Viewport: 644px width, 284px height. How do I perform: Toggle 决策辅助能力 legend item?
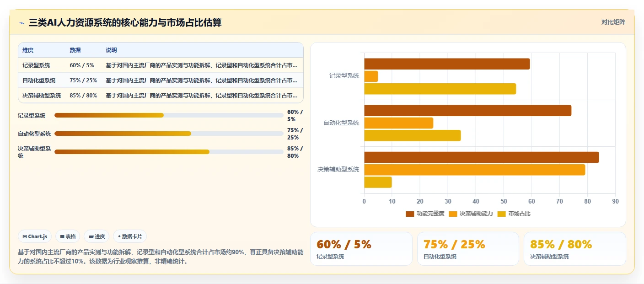point(471,214)
